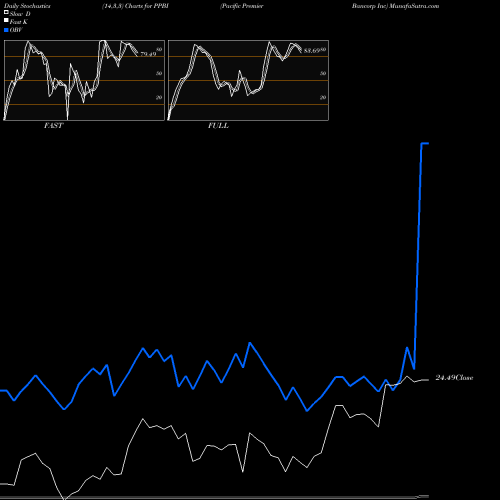Click the 'Fast K' legend label
Viewport: 500px width, 500px height.
[x=19, y=22]
